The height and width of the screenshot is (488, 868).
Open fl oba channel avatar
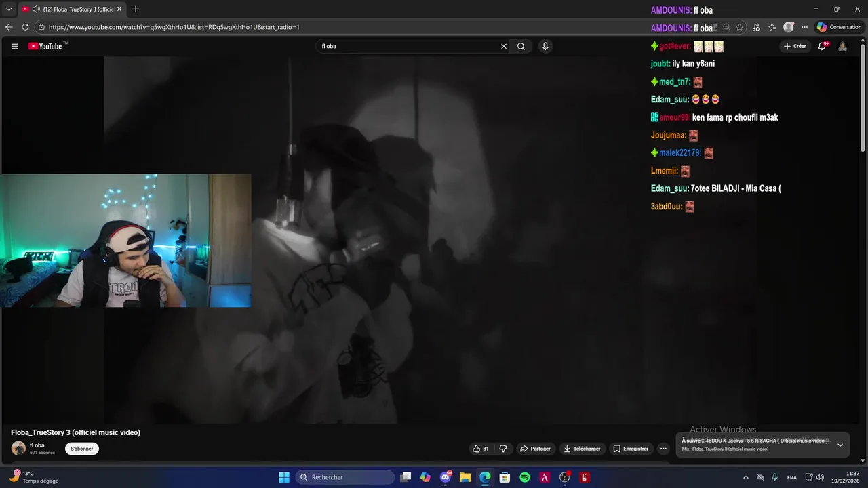18,448
